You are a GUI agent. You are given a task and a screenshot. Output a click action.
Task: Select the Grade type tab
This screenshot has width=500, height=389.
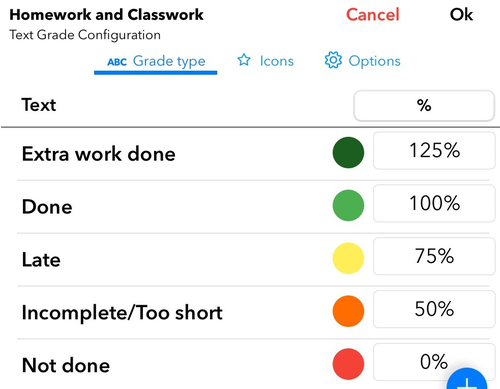(156, 62)
